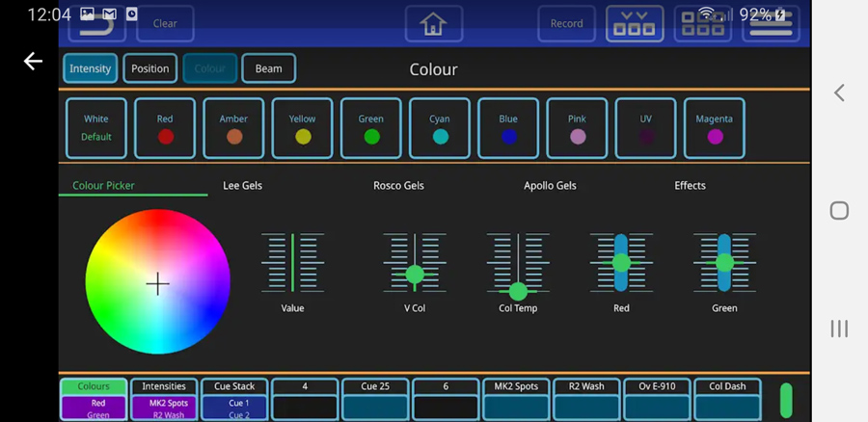This screenshot has height=422, width=868.
Task: Switch to the Apollo Gels tab
Action: point(550,185)
